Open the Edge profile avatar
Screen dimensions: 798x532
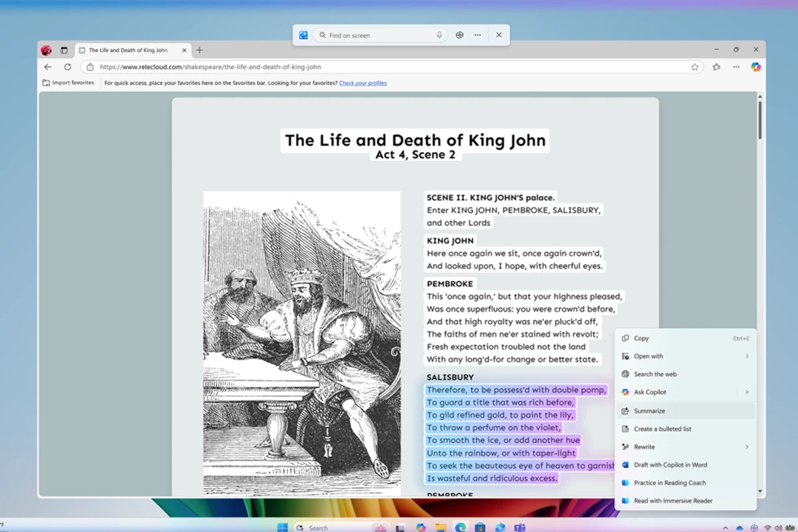click(x=46, y=50)
